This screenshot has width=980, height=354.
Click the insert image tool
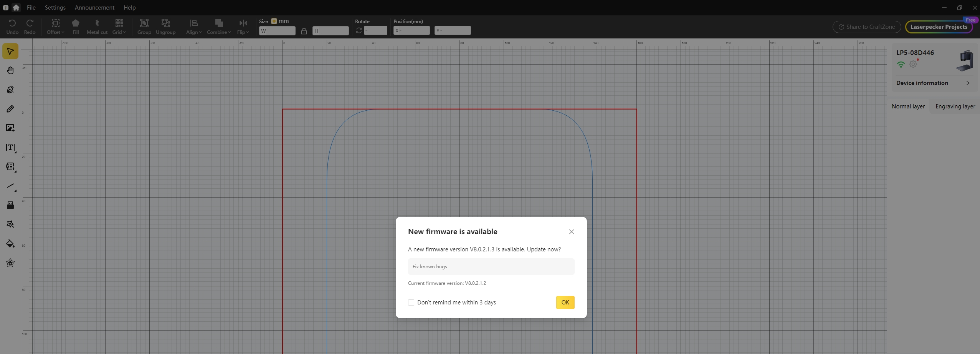tap(10, 128)
